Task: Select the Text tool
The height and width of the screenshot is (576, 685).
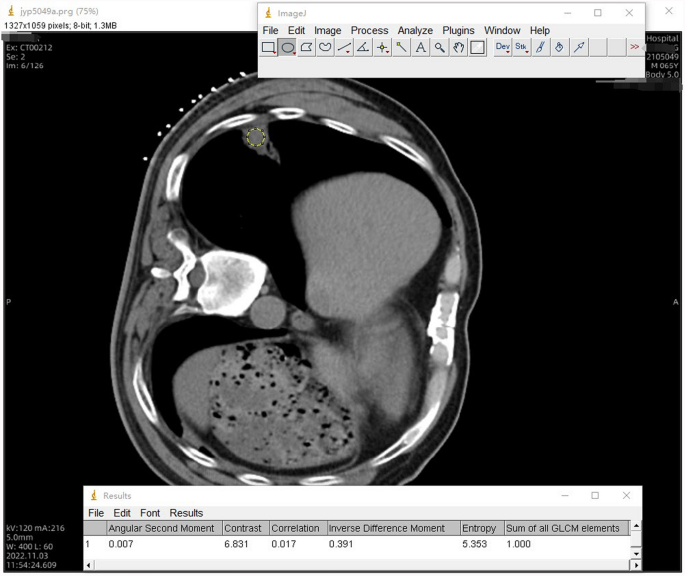Action: pos(420,47)
